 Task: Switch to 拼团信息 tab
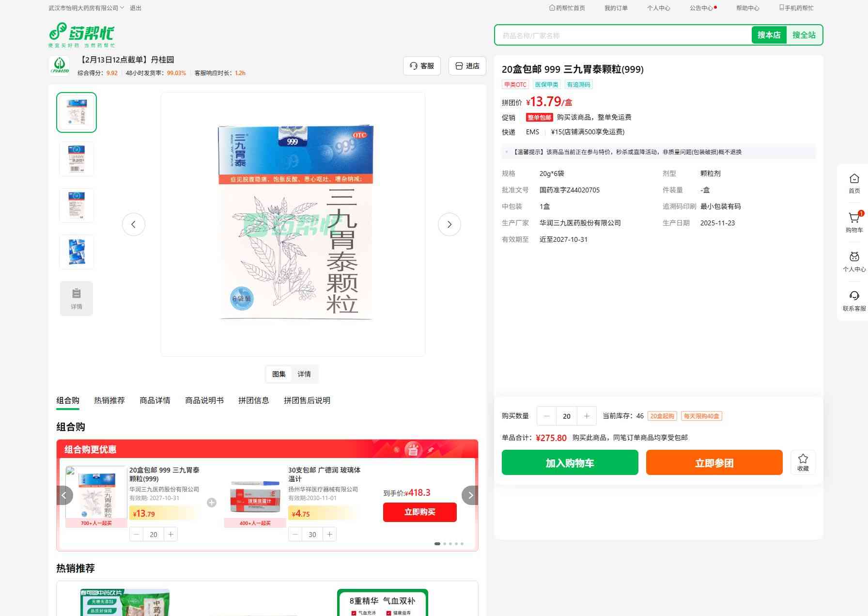click(253, 400)
